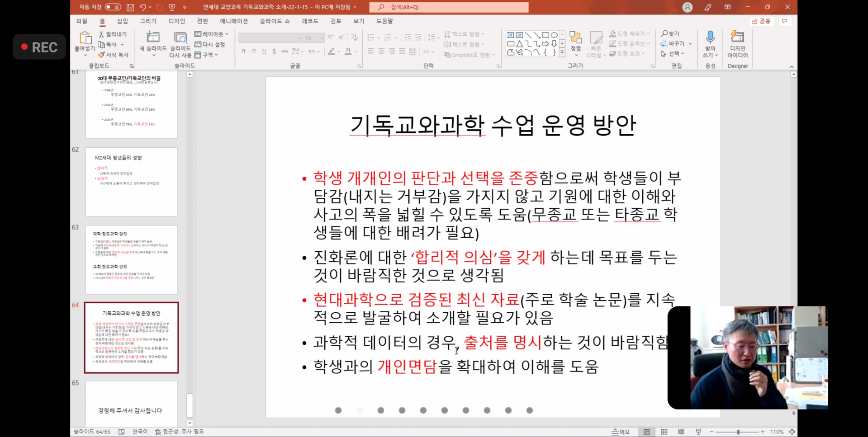Click the font color button
868x437 pixels.
[348, 52]
